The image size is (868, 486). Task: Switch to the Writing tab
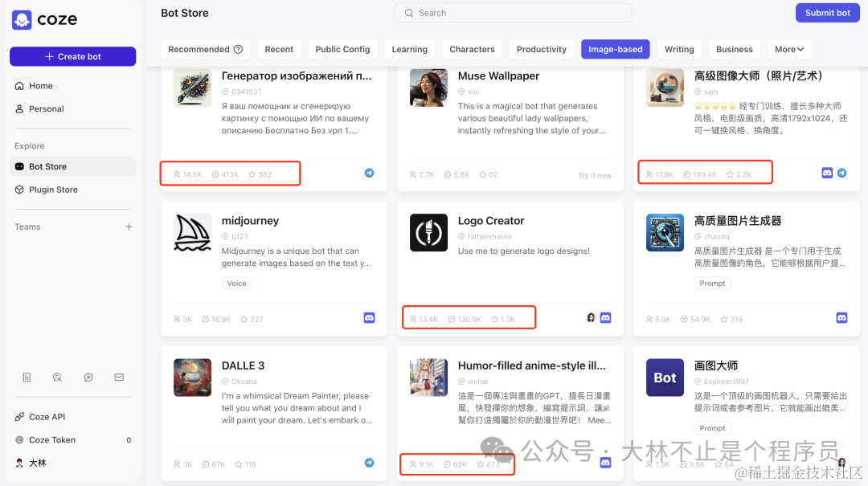(679, 49)
